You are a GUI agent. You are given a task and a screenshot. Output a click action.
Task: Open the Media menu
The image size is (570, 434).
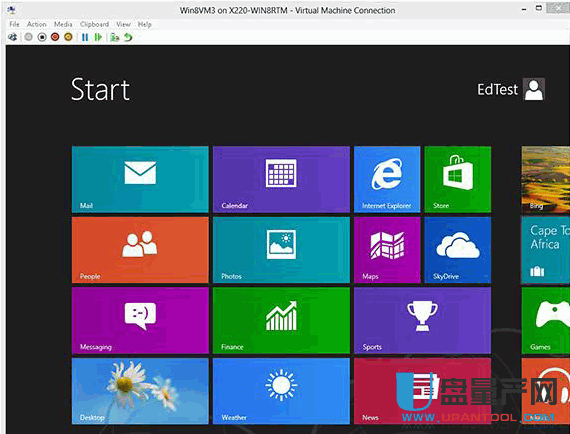pyautogui.click(x=63, y=24)
